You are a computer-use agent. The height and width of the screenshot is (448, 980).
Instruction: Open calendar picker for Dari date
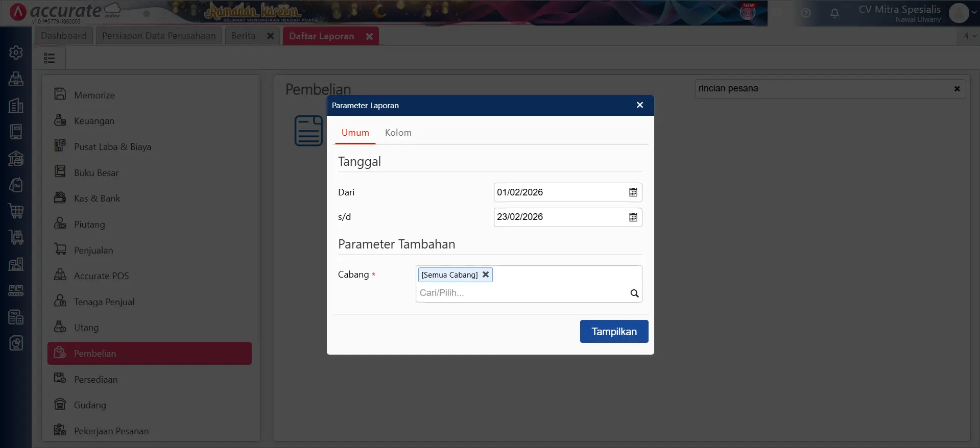coord(633,192)
